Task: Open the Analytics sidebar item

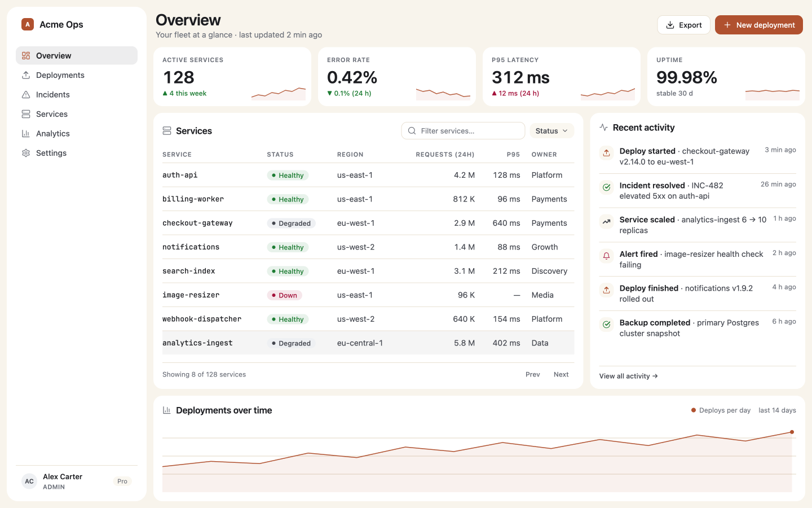Action: 77,134
